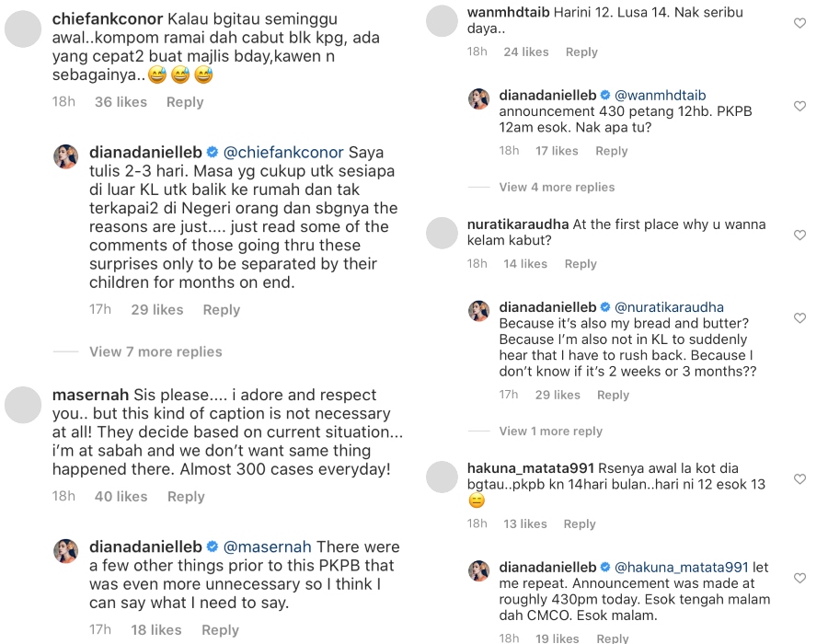Like wanmhdtaib's comment with heart icon
The height and width of the screenshot is (644, 828).
tap(799, 24)
